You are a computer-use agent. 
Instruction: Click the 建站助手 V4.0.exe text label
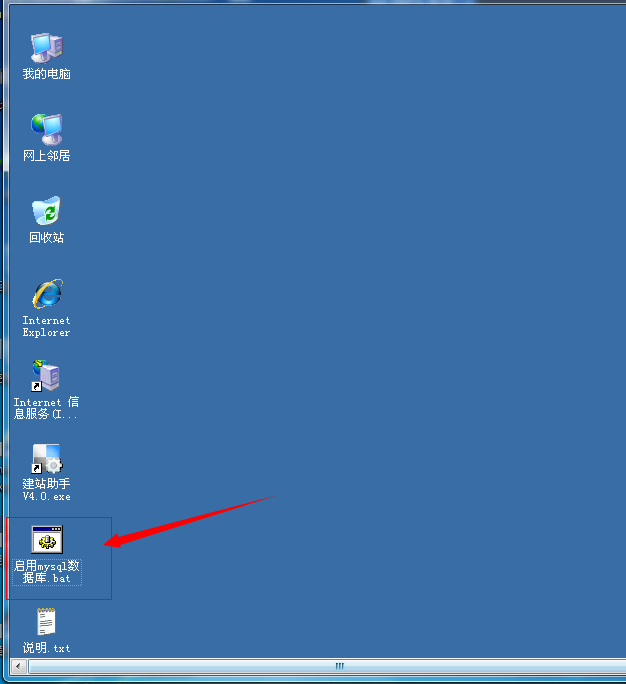pyautogui.click(x=46, y=490)
